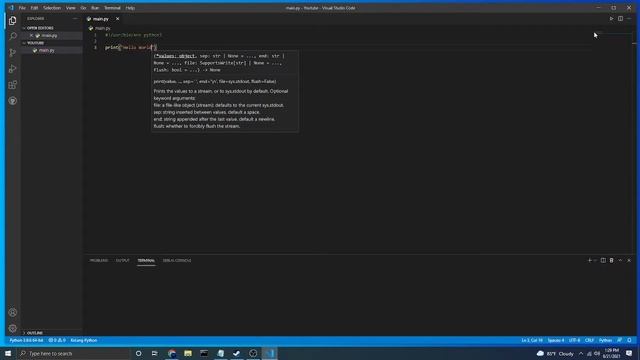The height and width of the screenshot is (360, 640).
Task: Open the errors and warnings status indicator
Action: [x=57, y=340]
